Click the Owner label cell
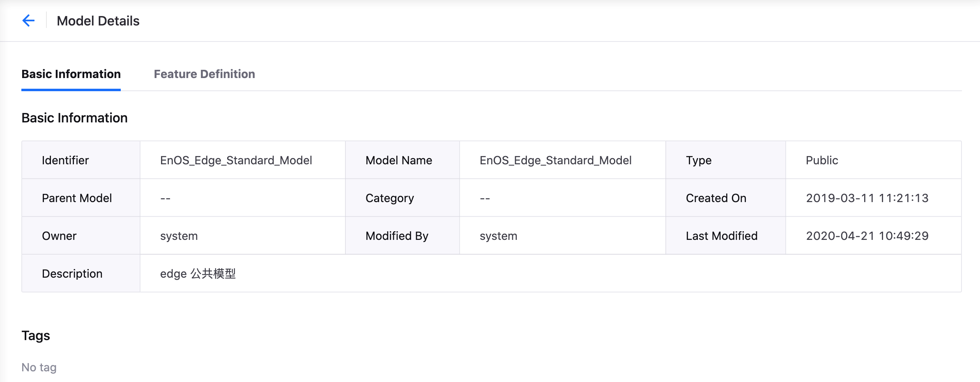Viewport: 980px width, 382px height. click(81, 236)
